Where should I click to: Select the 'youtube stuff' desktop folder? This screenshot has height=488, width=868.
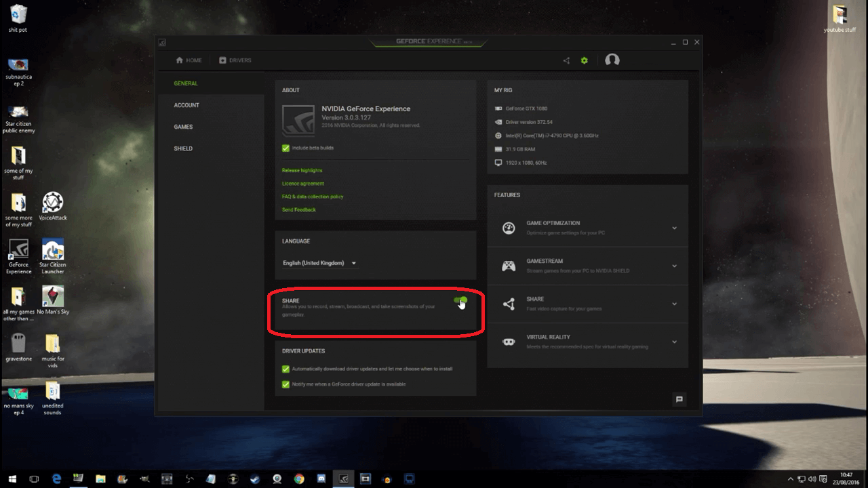(x=840, y=18)
